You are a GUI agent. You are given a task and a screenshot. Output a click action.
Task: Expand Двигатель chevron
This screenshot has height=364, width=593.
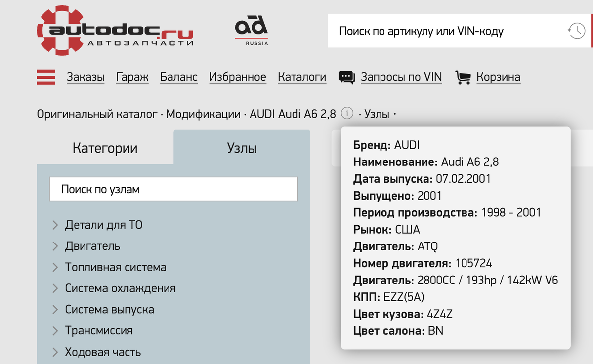(x=55, y=246)
